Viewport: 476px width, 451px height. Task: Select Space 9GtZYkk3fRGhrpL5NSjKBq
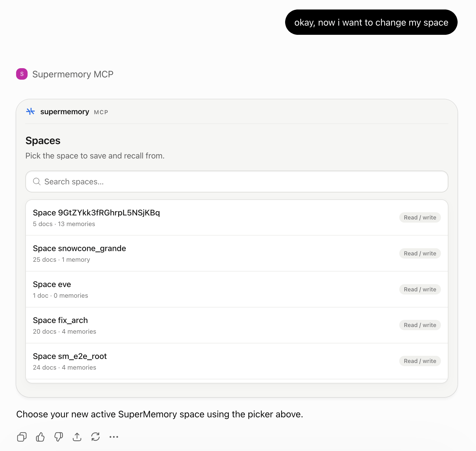237,217
